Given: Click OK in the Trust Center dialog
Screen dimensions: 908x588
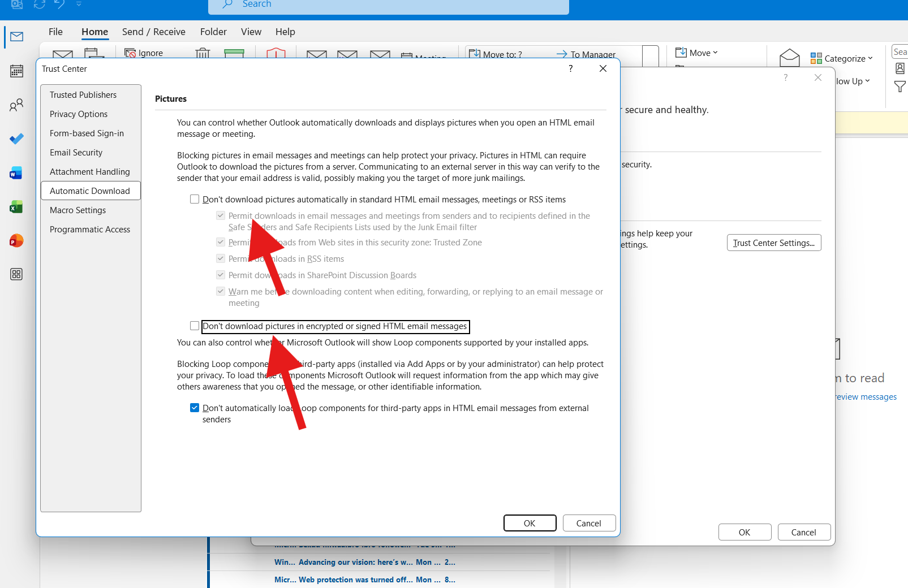Looking at the screenshot, I should pos(530,523).
